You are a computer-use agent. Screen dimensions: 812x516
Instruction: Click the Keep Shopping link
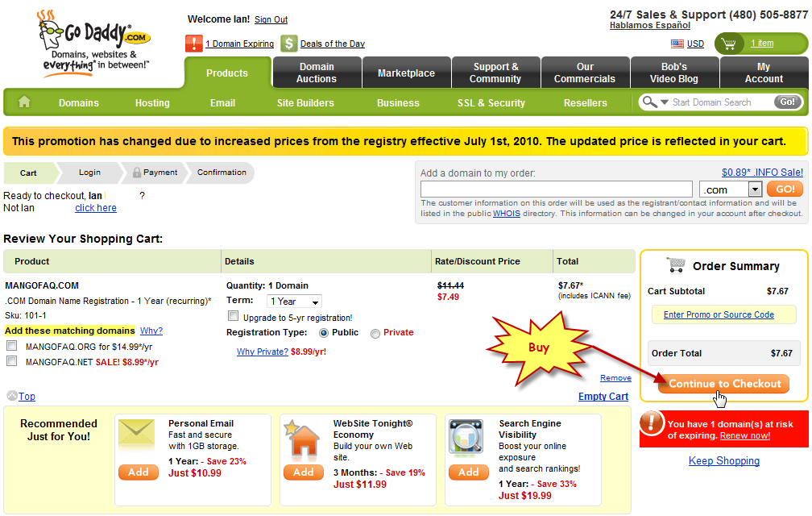point(724,460)
